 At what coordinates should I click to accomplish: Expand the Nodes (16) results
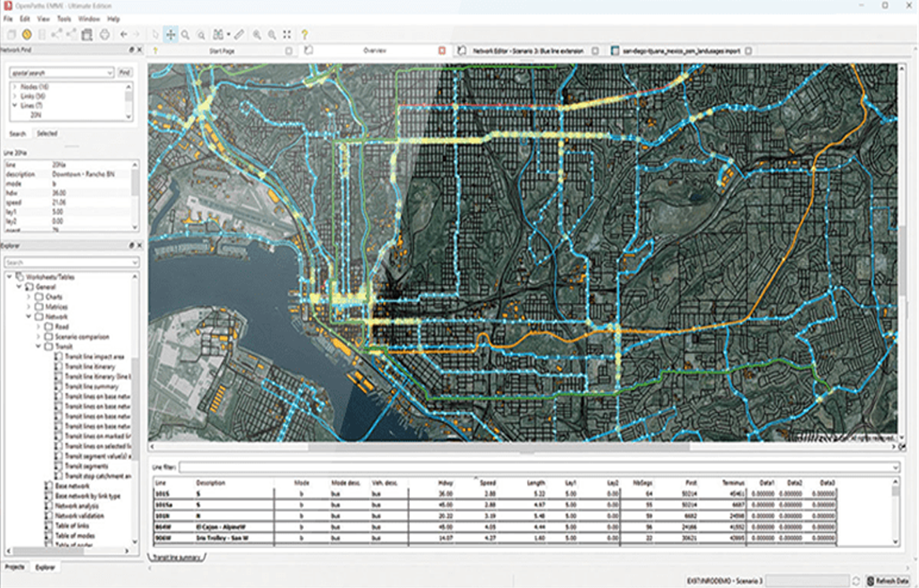point(15,86)
